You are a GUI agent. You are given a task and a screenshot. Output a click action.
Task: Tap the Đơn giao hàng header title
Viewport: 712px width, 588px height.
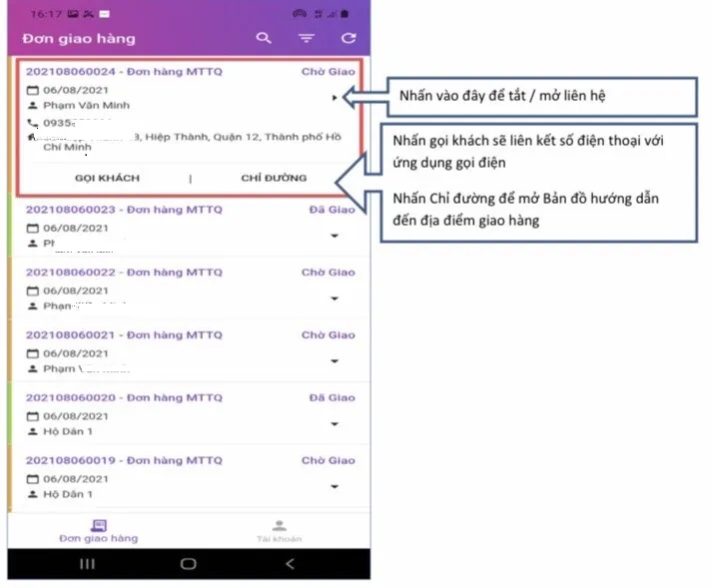tap(79, 39)
